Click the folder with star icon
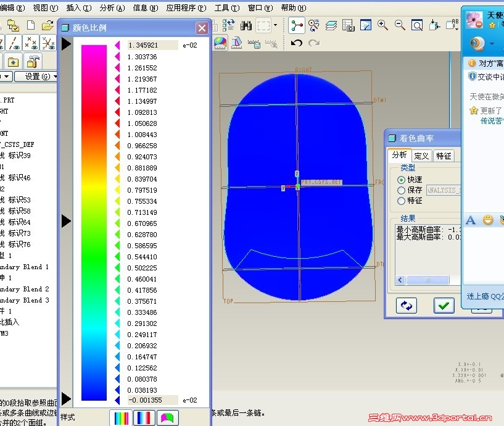Viewport: 504px width, 426px height. tap(13, 62)
